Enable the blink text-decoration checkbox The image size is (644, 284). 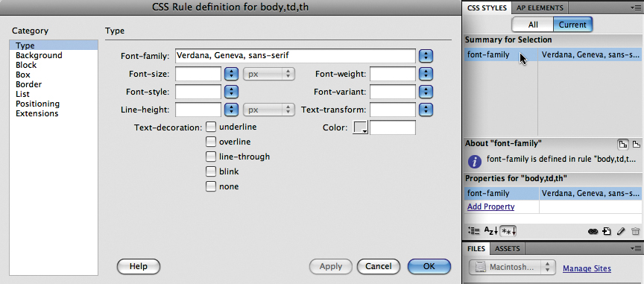click(x=211, y=171)
